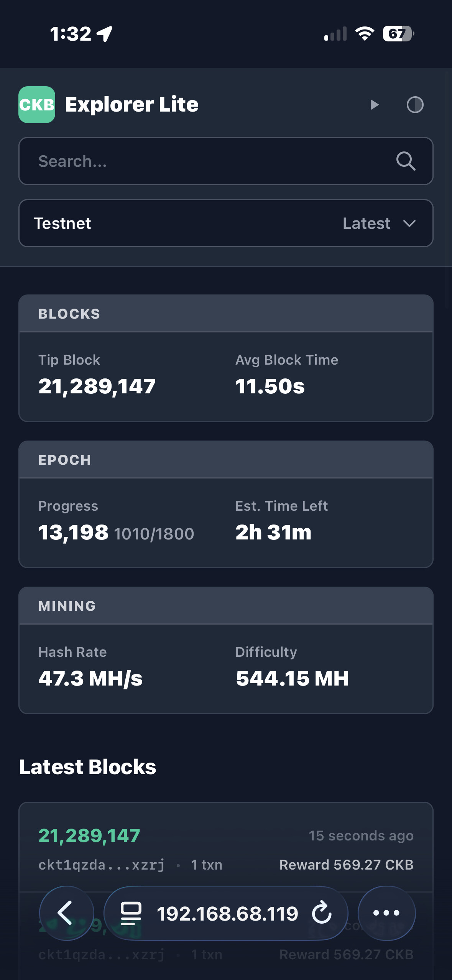Tap the 192.168.68.119 address bar
452x980 pixels.
click(227, 914)
